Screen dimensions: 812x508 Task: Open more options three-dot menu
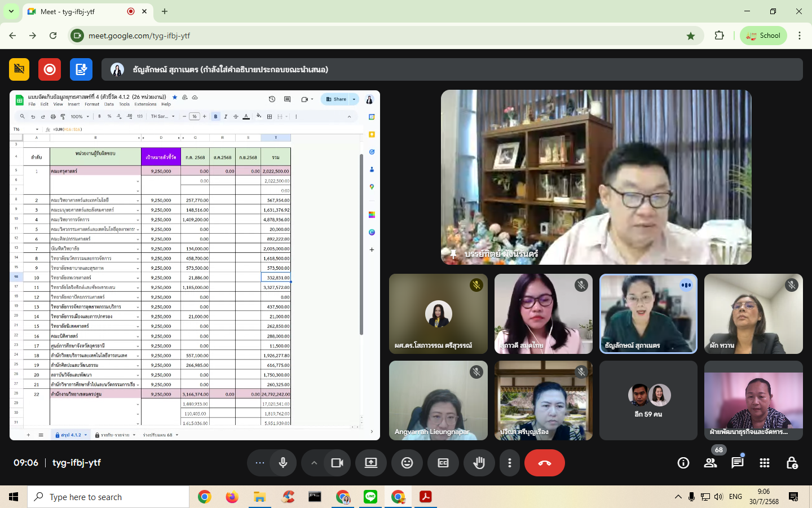510,463
